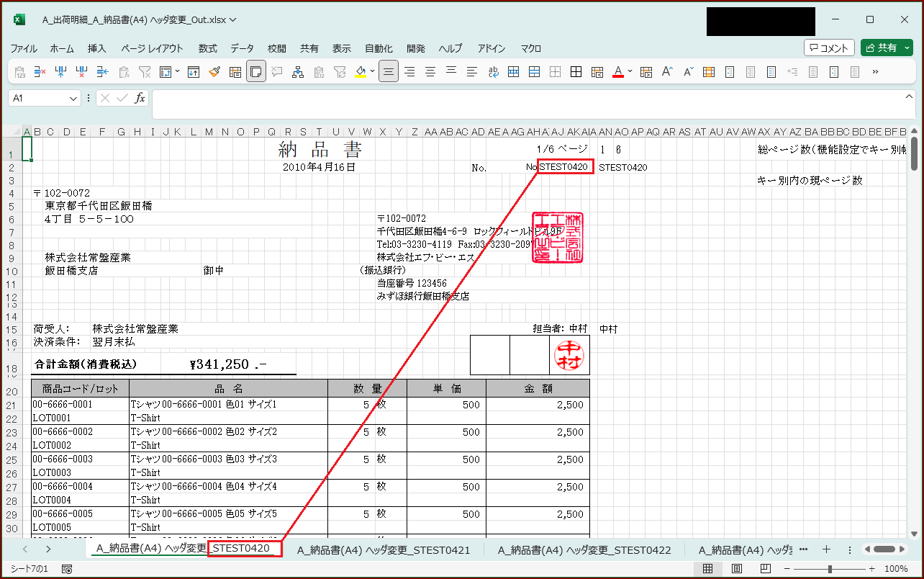Viewport: 924px width, 579px height.
Task: Click the コメント button
Action: coord(829,48)
